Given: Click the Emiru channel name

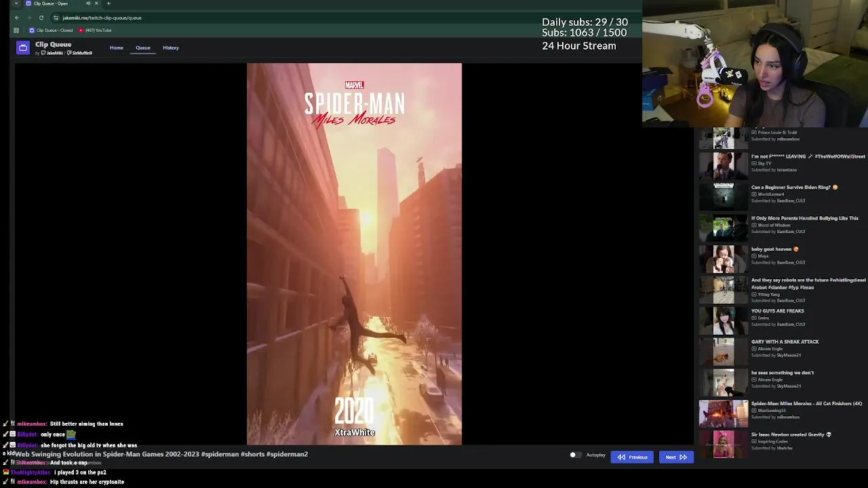Looking at the screenshot, I should coord(764,318).
